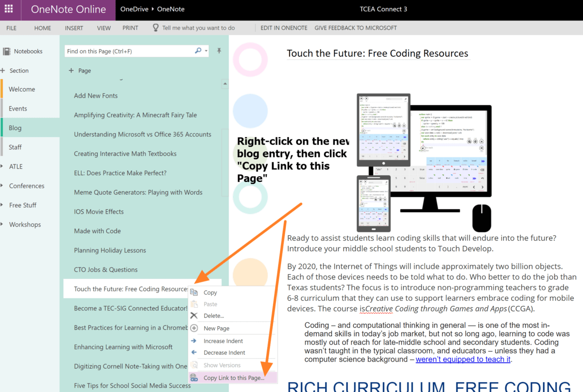Viewport: 583px width, 392px height.
Task: Click the Tell me what you want field
Action: 198,28
